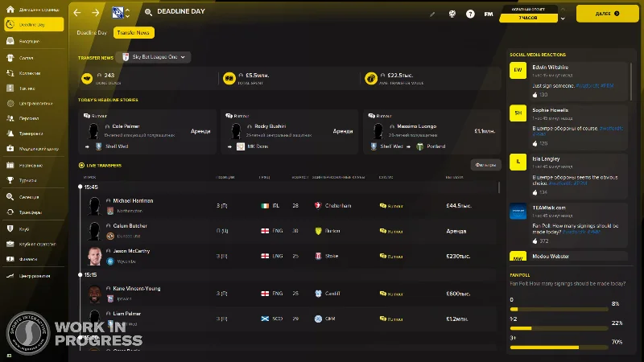Screen dimensions: 644x362
Task: Open the development centre sidebar icon
Action: click(x=10, y=276)
